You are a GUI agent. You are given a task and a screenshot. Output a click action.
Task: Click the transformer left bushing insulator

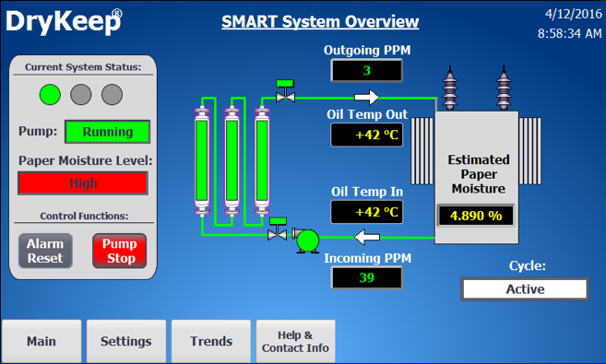coord(450,88)
